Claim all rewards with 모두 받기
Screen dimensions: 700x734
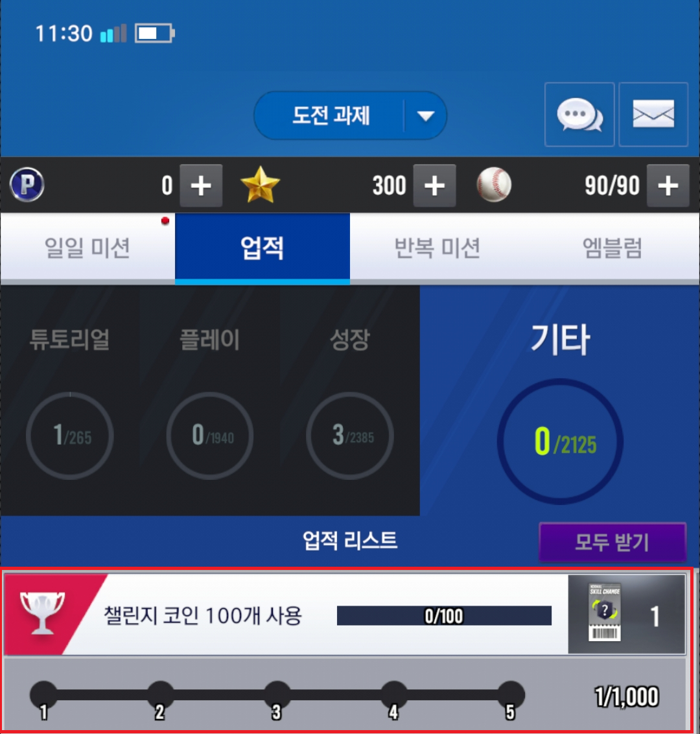612,542
